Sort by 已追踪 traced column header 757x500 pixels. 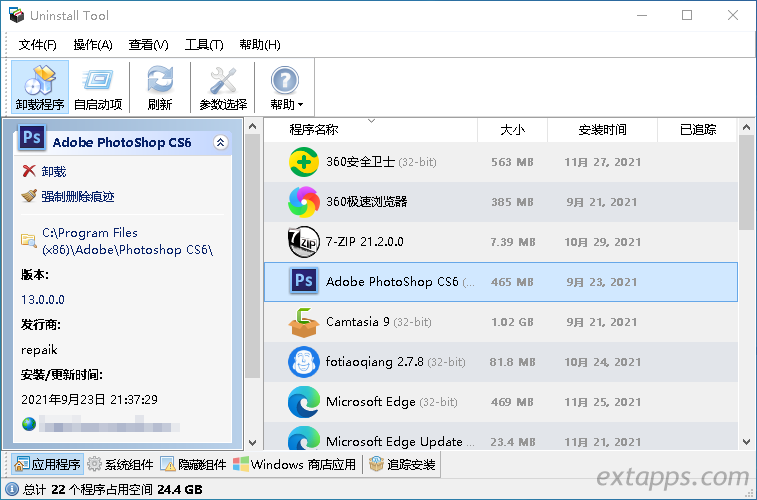pos(698,130)
